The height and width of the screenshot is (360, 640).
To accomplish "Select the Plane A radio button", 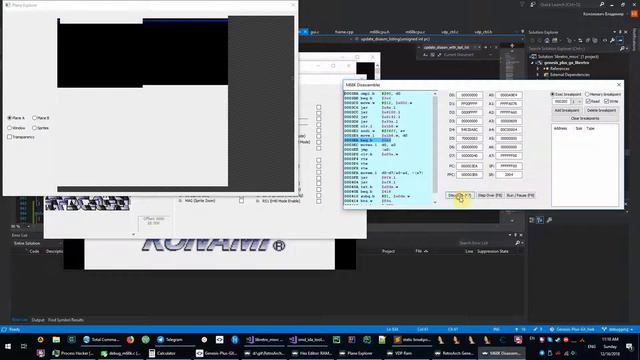I will pyautogui.click(x=10, y=118).
